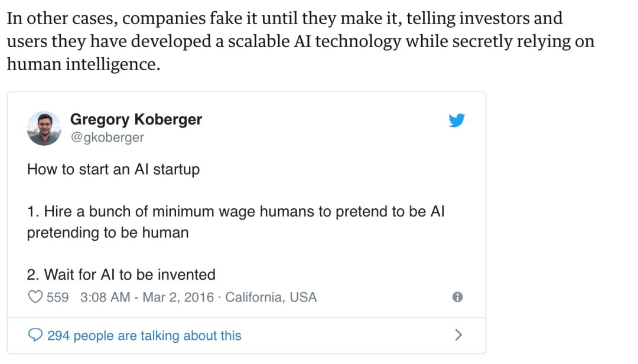Click the Twitter bird logo
Screen dimensions: 638x364
tap(456, 121)
